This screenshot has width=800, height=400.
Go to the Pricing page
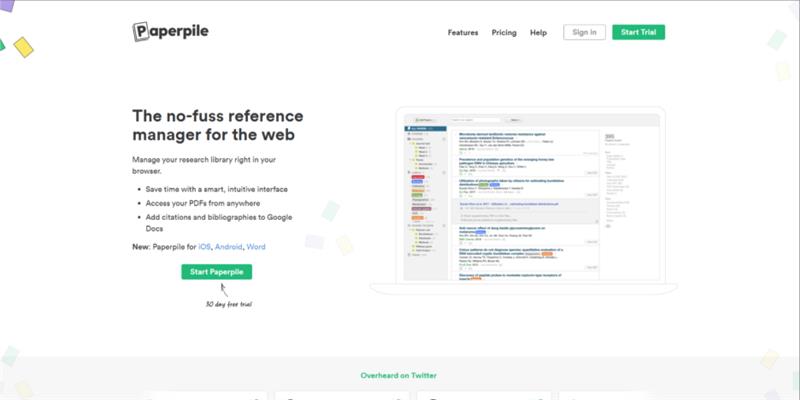point(504,33)
